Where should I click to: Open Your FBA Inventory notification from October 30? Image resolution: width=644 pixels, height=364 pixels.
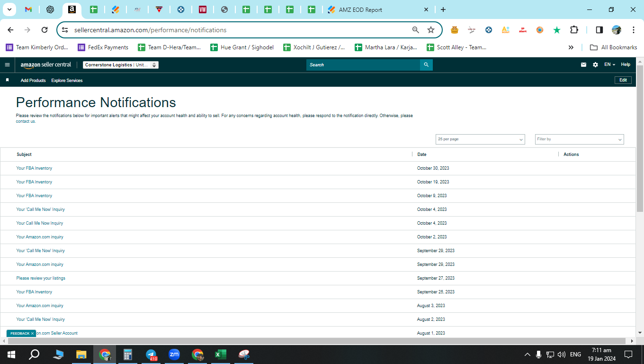click(34, 168)
